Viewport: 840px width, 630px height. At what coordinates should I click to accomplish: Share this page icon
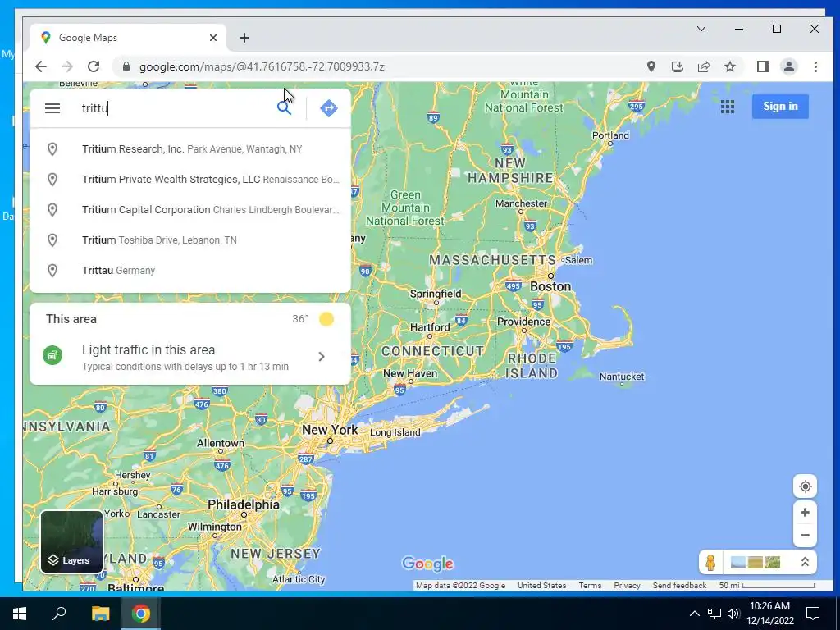coord(703,66)
